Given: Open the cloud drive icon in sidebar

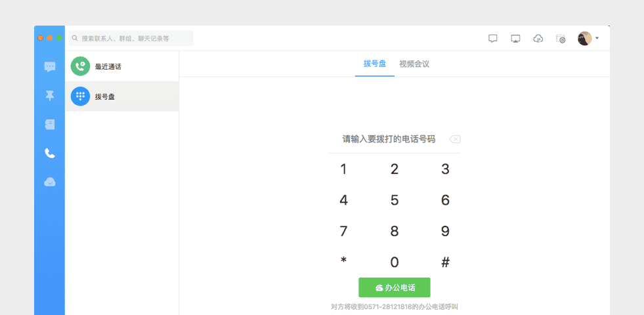Looking at the screenshot, I should coord(50,182).
